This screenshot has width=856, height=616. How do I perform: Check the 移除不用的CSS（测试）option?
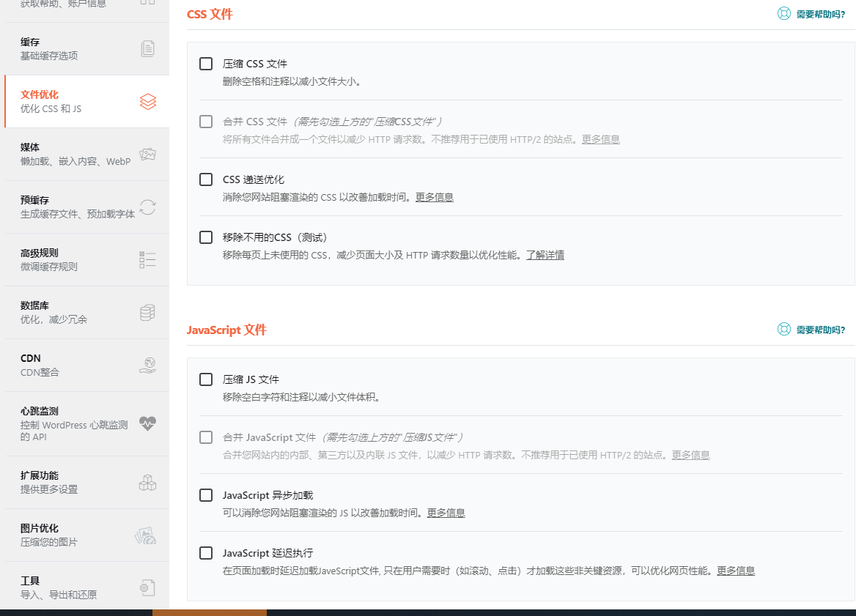click(206, 237)
